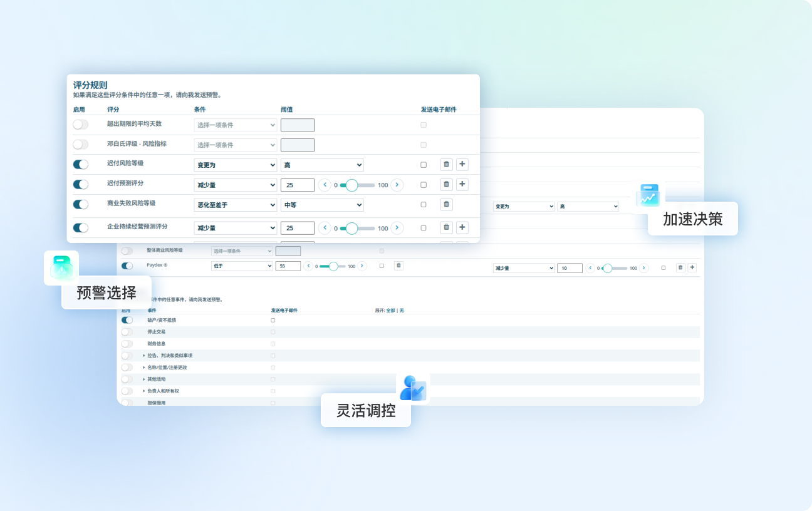Open 企业持续经营预测评分 condition dropdown 减少量
This screenshot has width=812, height=511.
point(236,228)
